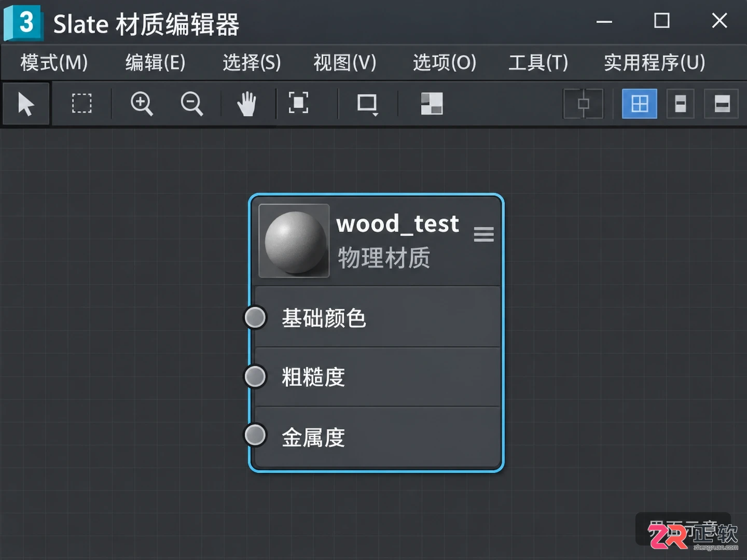The image size is (747, 560).
Task: Click the zoom out magnifier
Action: point(191,104)
